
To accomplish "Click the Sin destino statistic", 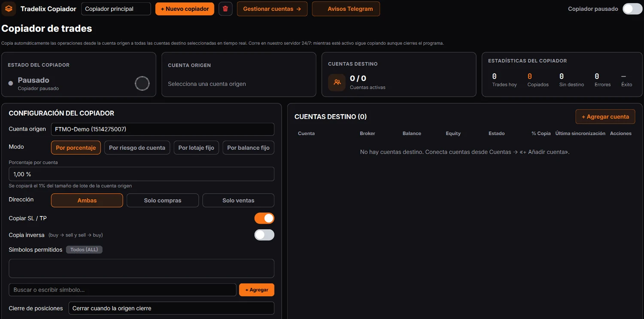I will 571,80.
